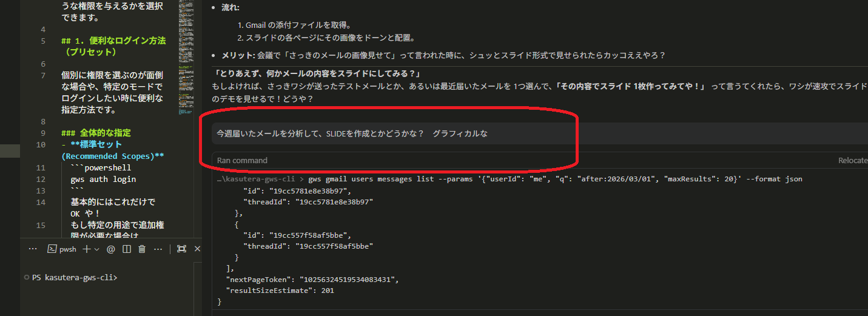Image resolution: width=868 pixels, height=316 pixels.
Task: Kill terminal using the trash icon
Action: click(x=142, y=249)
